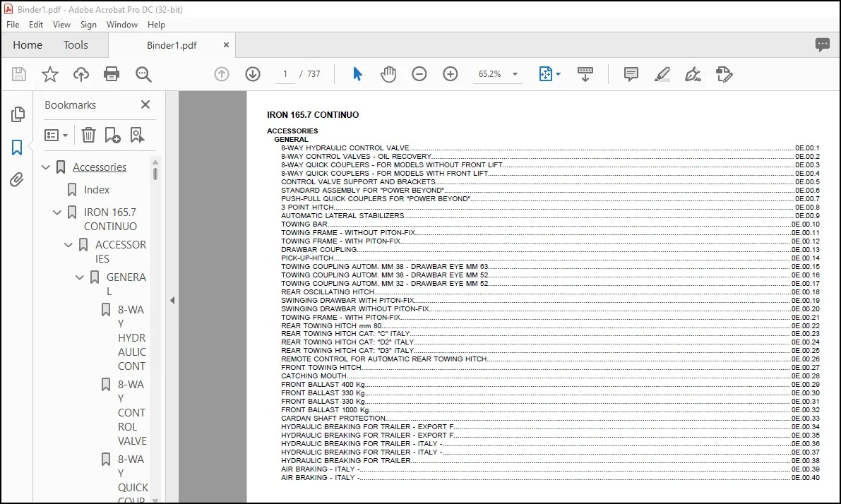
Task: Collapse the navigation pane arrow
Action: [172, 300]
